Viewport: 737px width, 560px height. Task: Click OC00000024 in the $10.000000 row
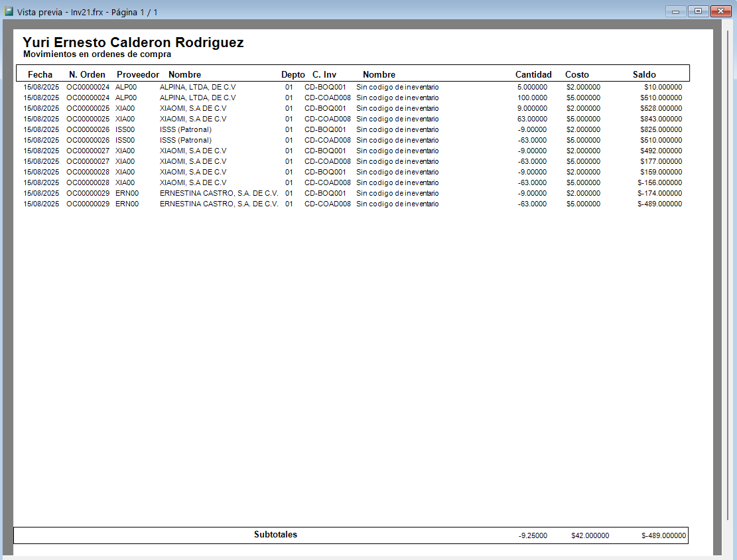[x=88, y=87]
